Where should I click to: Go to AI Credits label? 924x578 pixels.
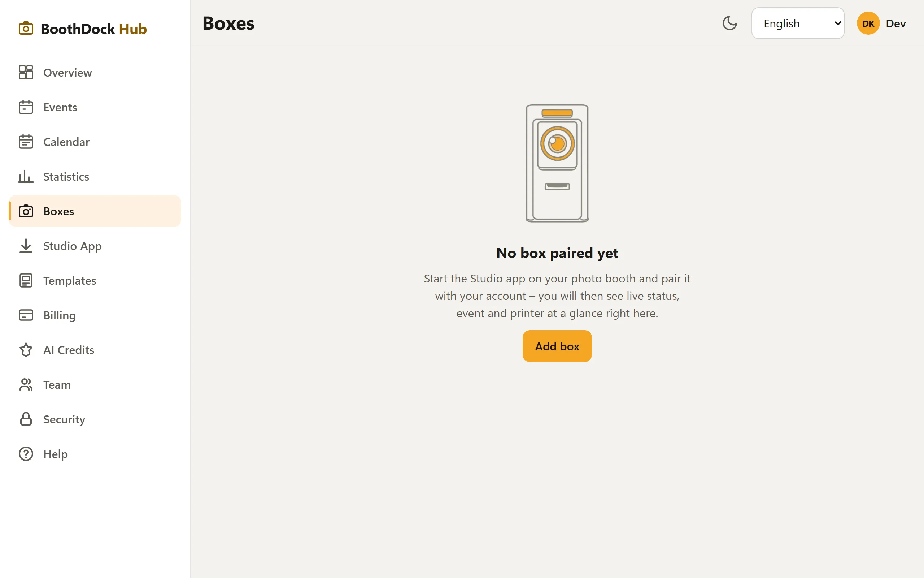[68, 350]
